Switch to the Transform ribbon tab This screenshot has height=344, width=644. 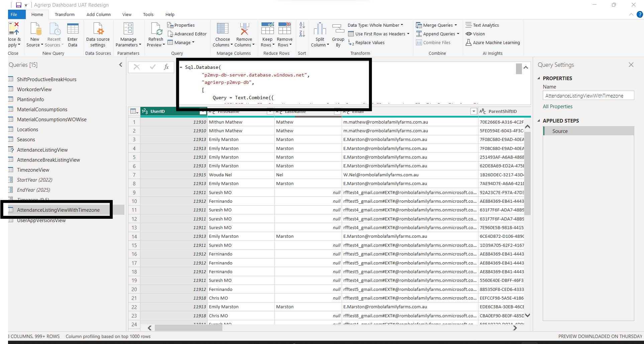[65, 14]
